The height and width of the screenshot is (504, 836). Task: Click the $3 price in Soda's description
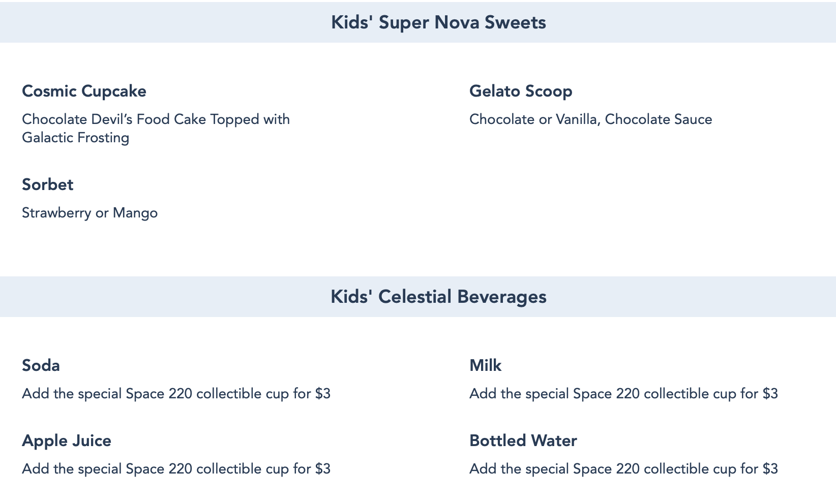[322, 394]
